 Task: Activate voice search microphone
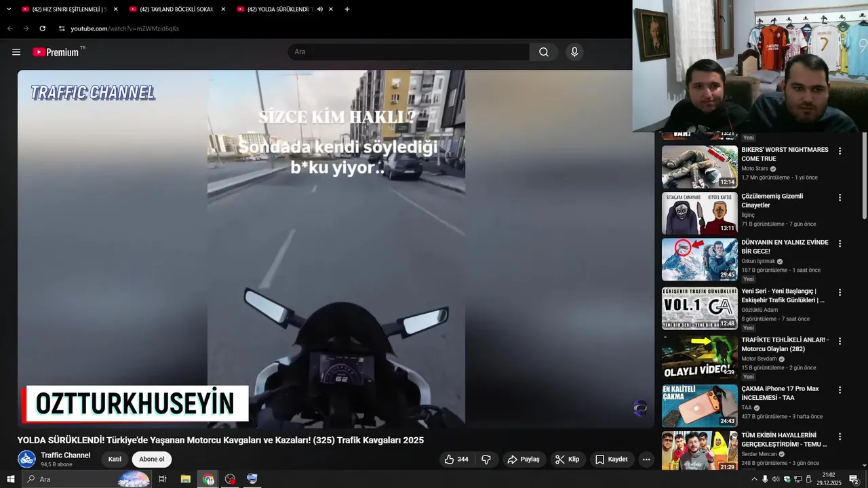click(x=574, y=52)
